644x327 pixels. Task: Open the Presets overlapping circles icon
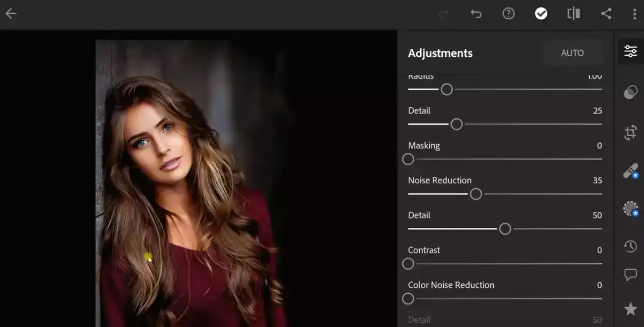point(631,92)
